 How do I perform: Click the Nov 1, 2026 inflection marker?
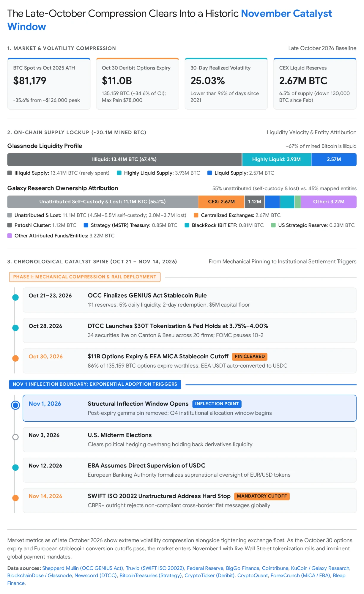click(15, 405)
